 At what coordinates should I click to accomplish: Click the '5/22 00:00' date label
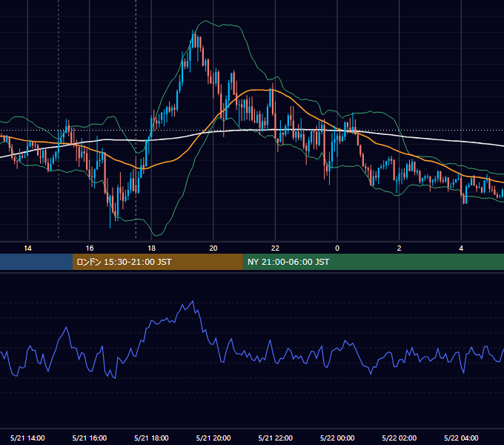[337, 438]
